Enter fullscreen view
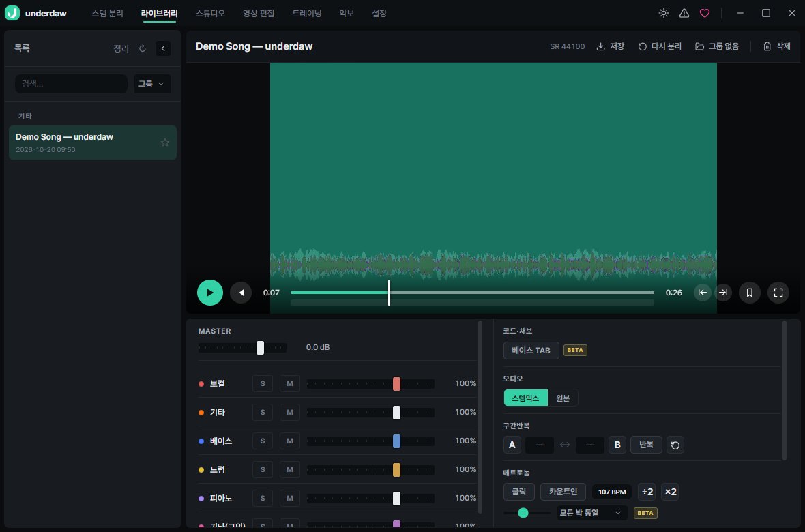 pyautogui.click(x=778, y=293)
